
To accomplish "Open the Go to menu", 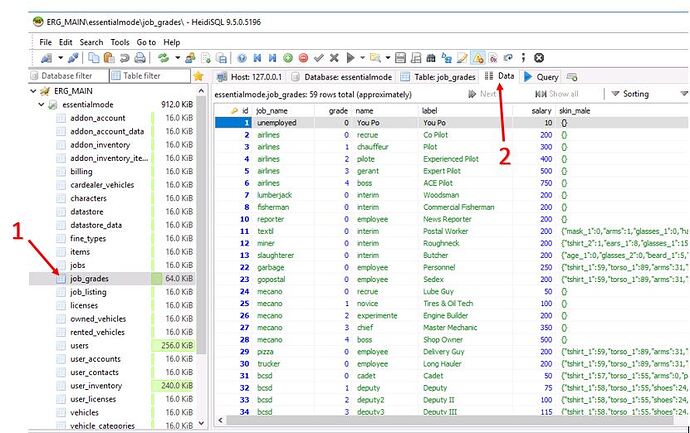I will (x=146, y=42).
